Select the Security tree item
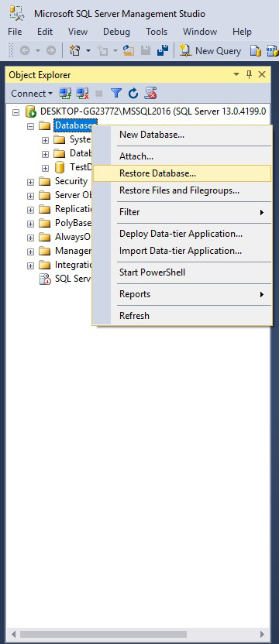This screenshot has width=279, height=644. [71, 181]
